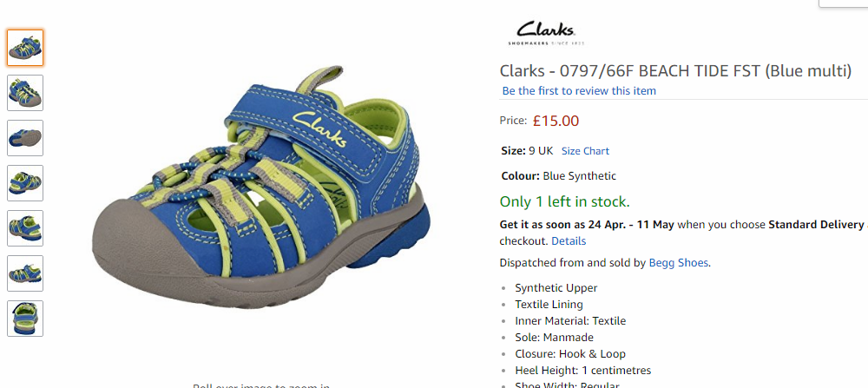Open the sole view thumbnail
Screen dimensions: 868x388
pyautogui.click(x=25, y=138)
